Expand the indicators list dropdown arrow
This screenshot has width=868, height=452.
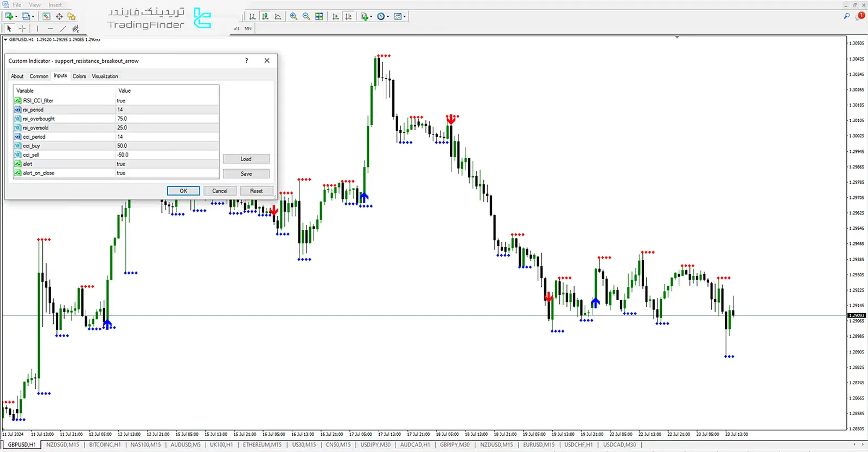tap(371, 17)
